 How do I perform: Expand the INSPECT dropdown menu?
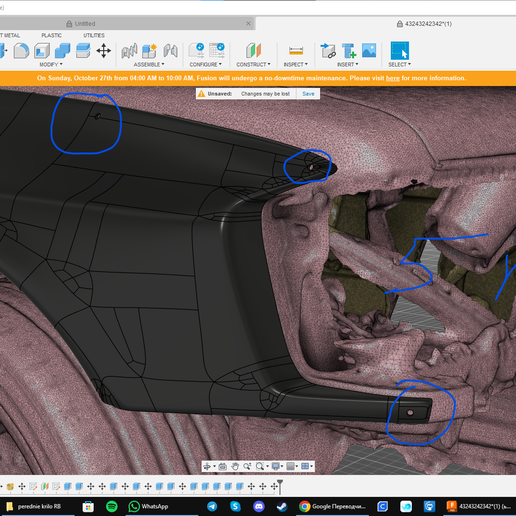coord(296,64)
